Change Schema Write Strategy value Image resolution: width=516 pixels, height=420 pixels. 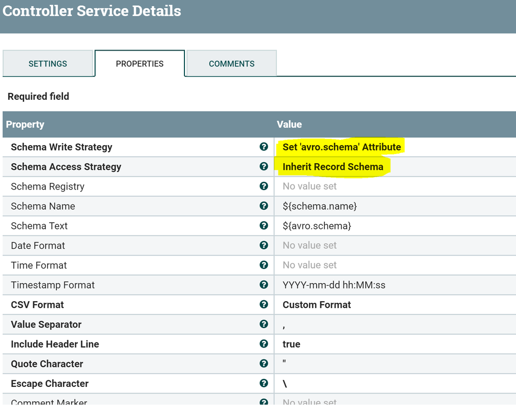(x=341, y=147)
